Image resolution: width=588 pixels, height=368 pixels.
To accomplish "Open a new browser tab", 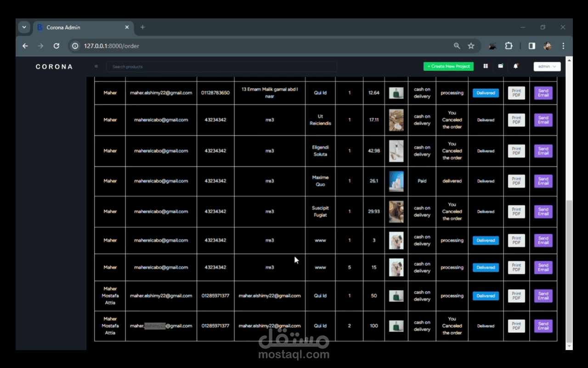I will click(142, 27).
